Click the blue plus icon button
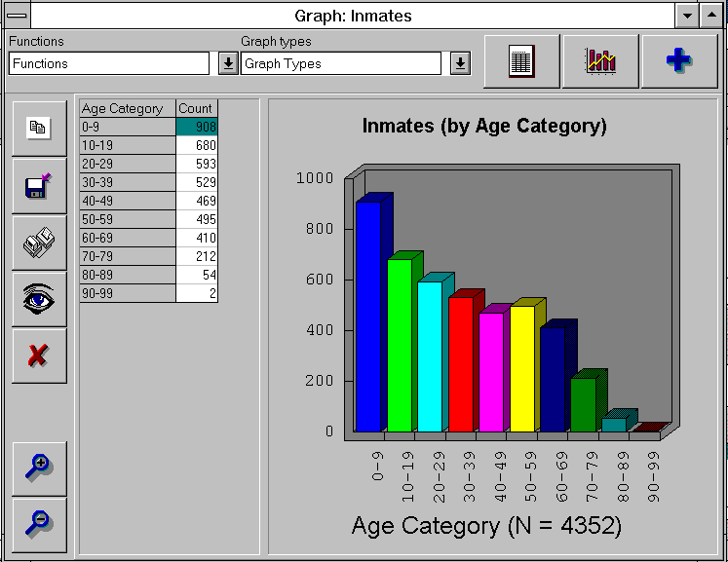Image resolution: width=728 pixels, height=562 pixels. (x=679, y=61)
